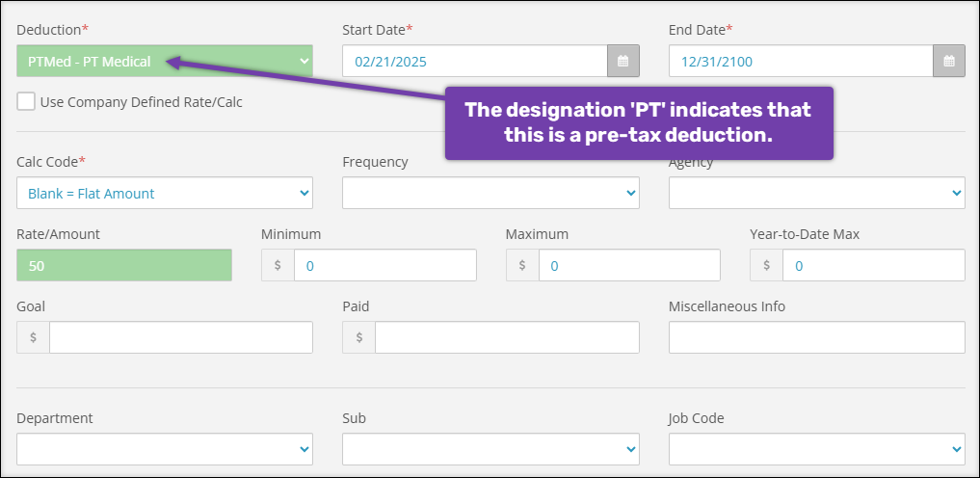Open the End Date calendar picker
Image resolution: width=980 pixels, height=478 pixels.
coord(949,61)
